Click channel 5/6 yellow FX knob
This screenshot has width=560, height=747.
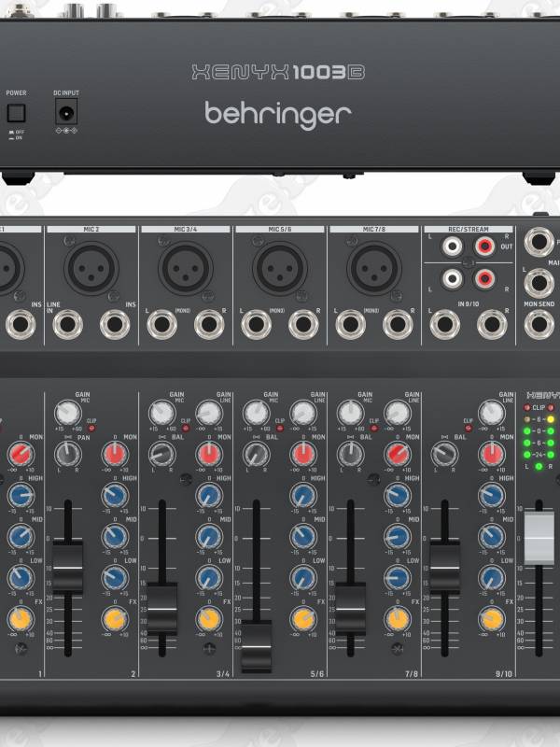click(x=303, y=619)
